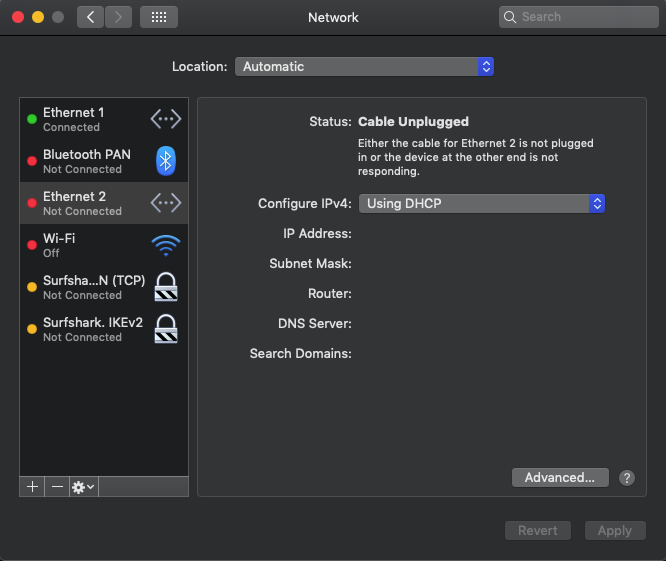Image resolution: width=666 pixels, height=561 pixels.
Task: Click the Show All grid icon
Action: point(158,17)
